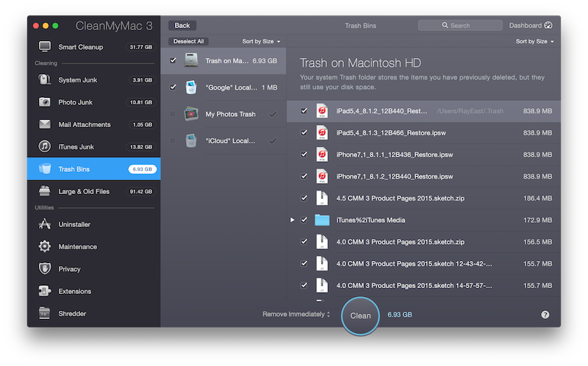This screenshot has width=588, height=366.
Task: Click the Shredder icon in sidebar
Action: [45, 314]
